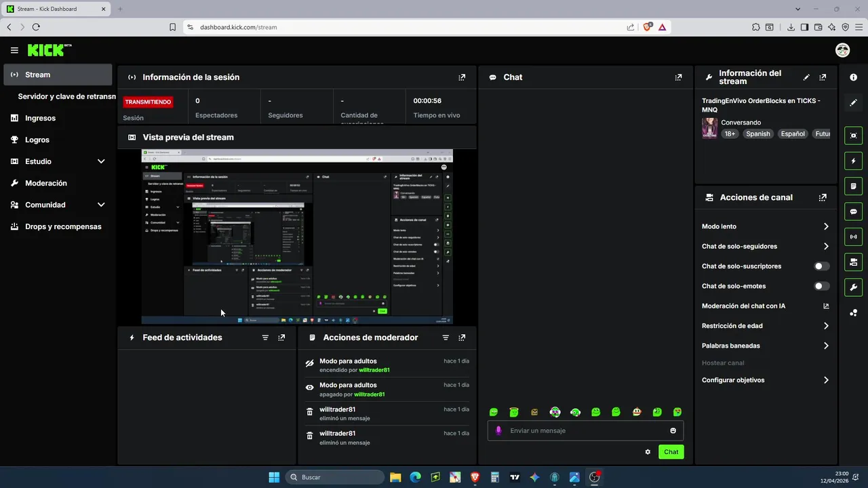
Task: Pop out the Información del stream panel
Action: point(823,77)
